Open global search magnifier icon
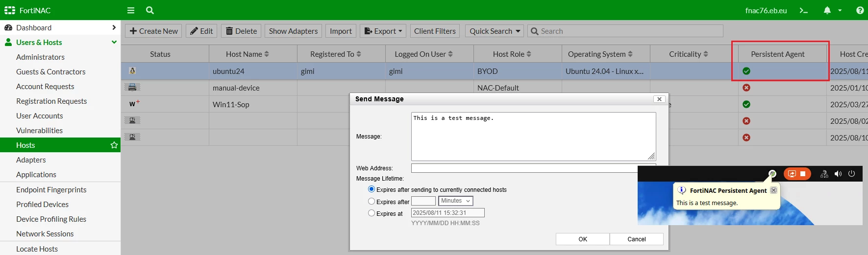The width and height of the screenshot is (868, 255). 150,10
